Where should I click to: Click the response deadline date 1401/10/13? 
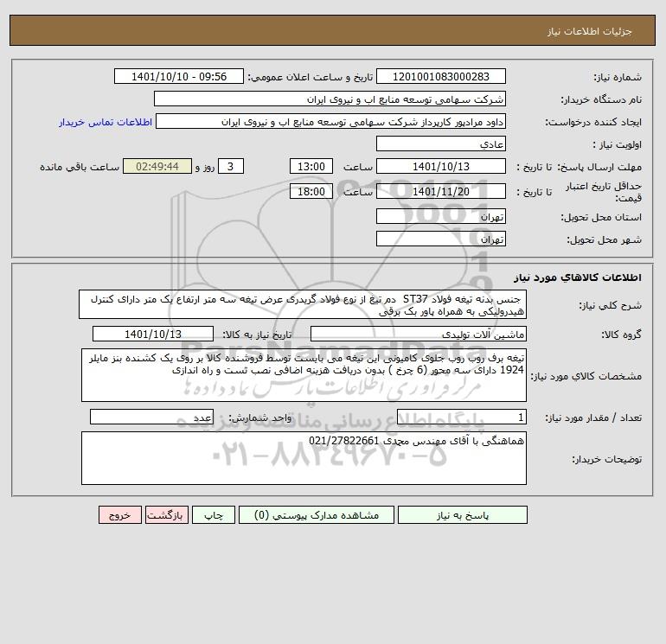pos(441,167)
